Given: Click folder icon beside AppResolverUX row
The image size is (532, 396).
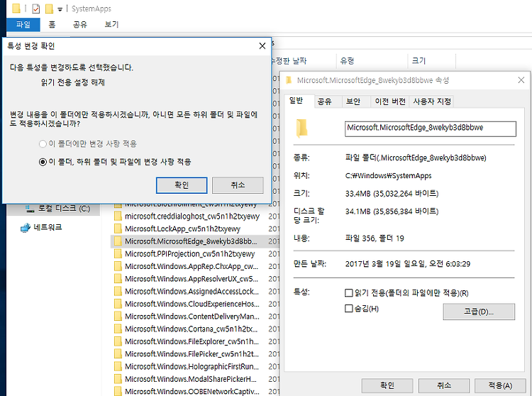Looking at the screenshot, I should coord(118,279).
